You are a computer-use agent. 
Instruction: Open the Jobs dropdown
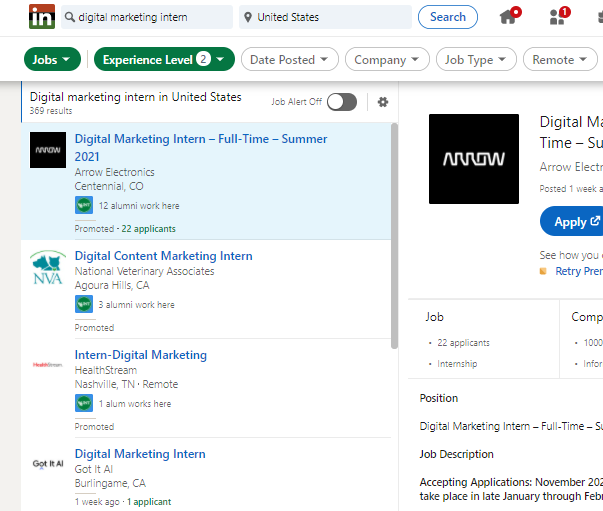click(x=52, y=59)
